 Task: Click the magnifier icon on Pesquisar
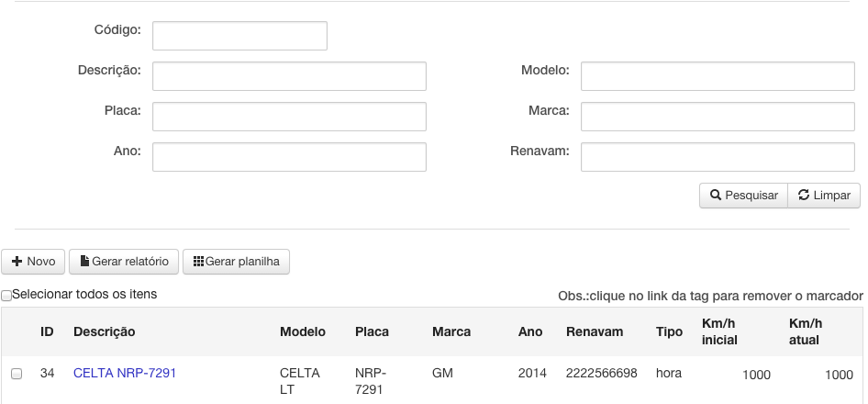[x=715, y=195]
